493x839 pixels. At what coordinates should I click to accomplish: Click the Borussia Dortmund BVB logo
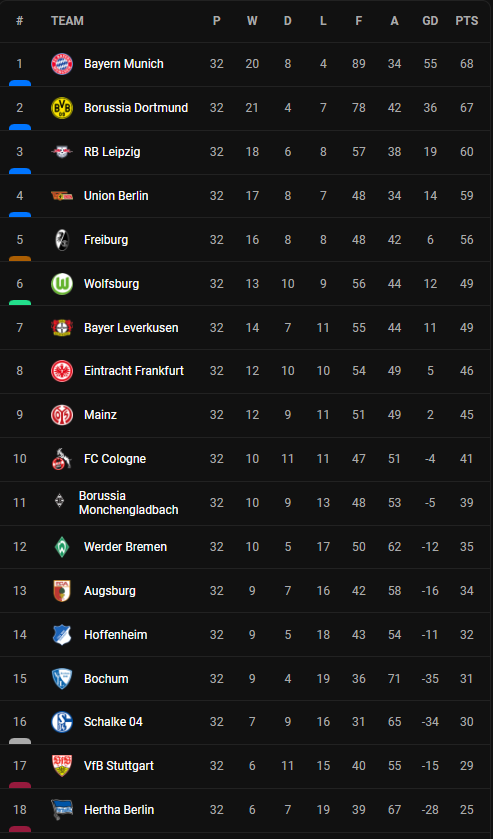tap(62, 108)
